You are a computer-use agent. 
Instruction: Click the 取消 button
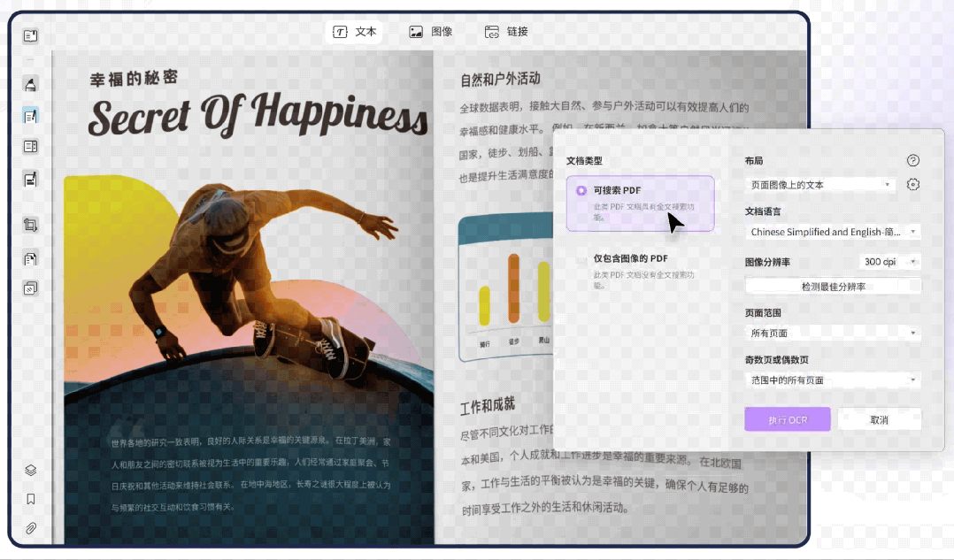pos(879,419)
